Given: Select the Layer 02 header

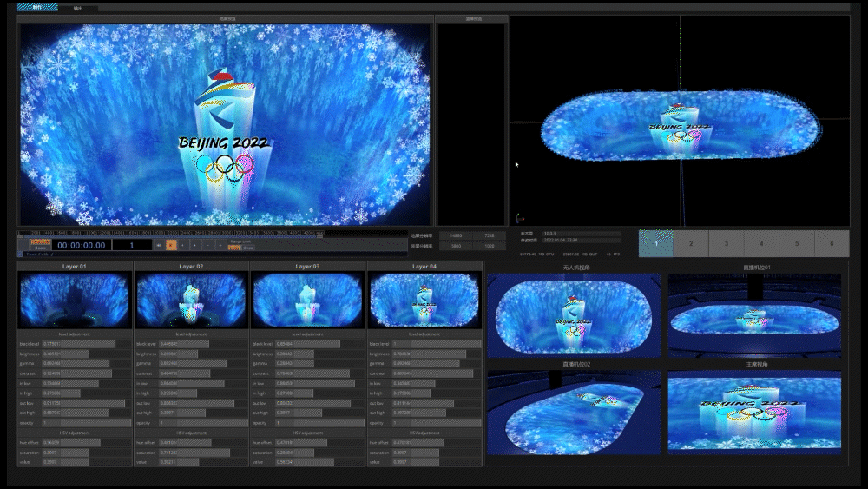Looking at the screenshot, I should [x=191, y=267].
